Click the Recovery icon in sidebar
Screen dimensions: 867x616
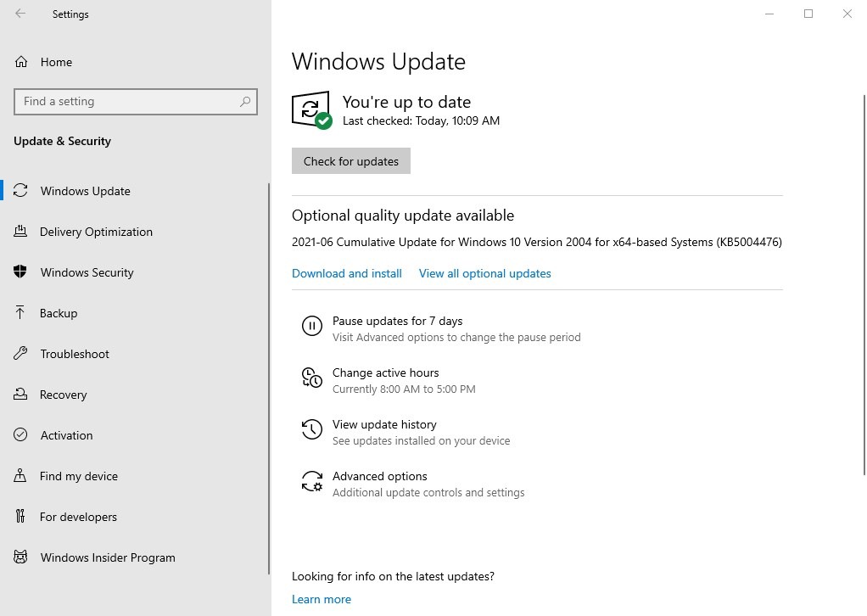20,395
